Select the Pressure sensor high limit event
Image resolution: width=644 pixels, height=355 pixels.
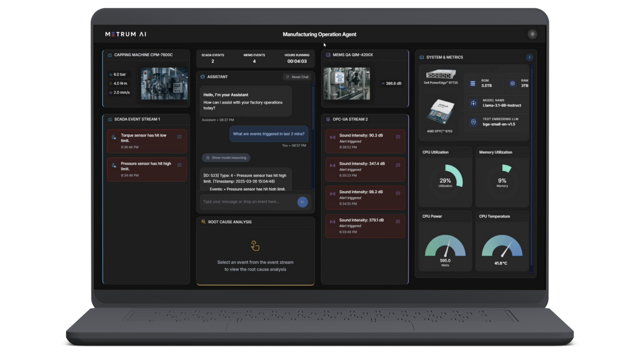(x=147, y=169)
